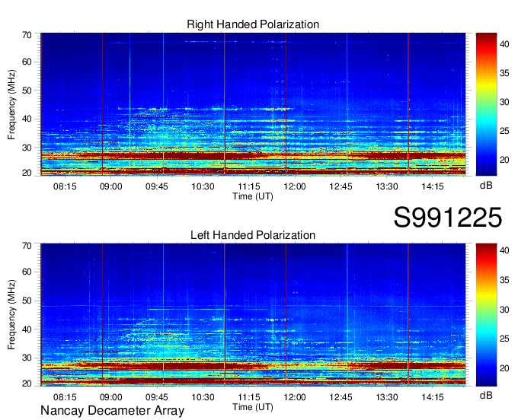Click the S991225 observation label
518x420 pixels.
pos(448,218)
